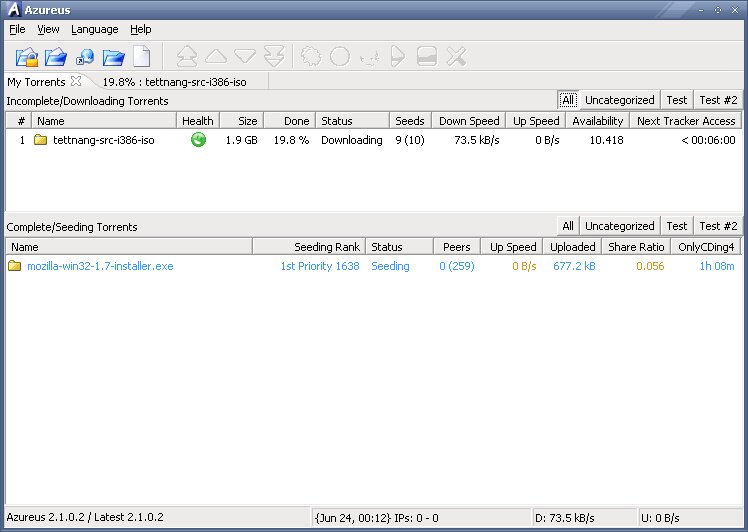This screenshot has height=532, width=748.
Task: Select the mozilla-win32-1.7-installer.exe torrent row
Action: tap(374, 266)
